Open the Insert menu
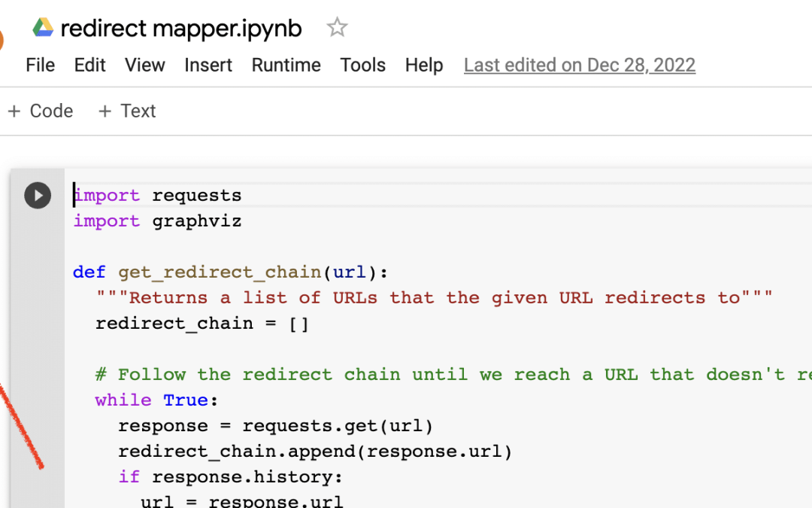The image size is (812, 508). pos(208,65)
